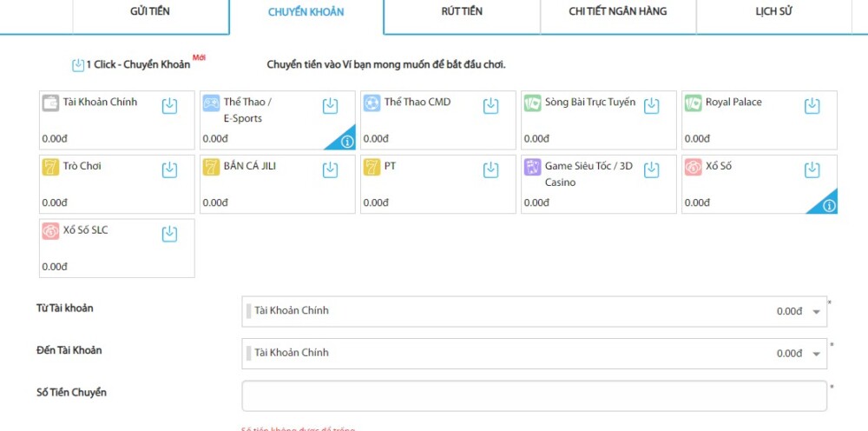Click transfer-in icon on Thể Thao CMD wallet
The width and height of the screenshot is (868, 431).
click(490, 106)
